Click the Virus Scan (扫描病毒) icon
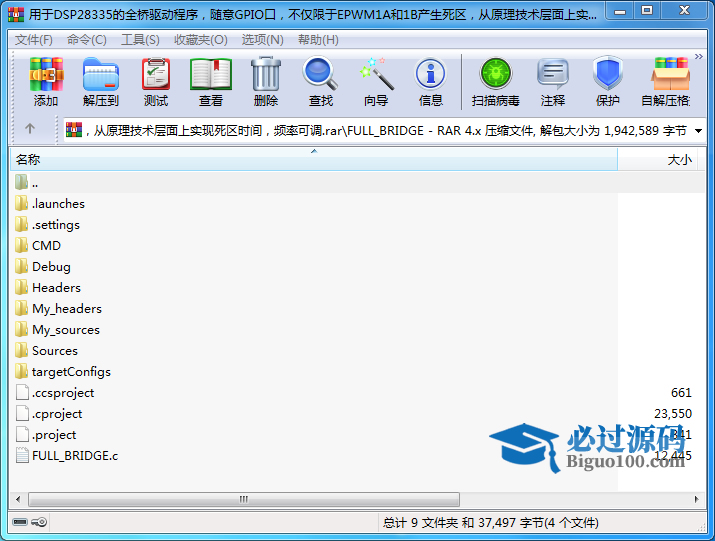The image size is (715, 541). (496, 74)
